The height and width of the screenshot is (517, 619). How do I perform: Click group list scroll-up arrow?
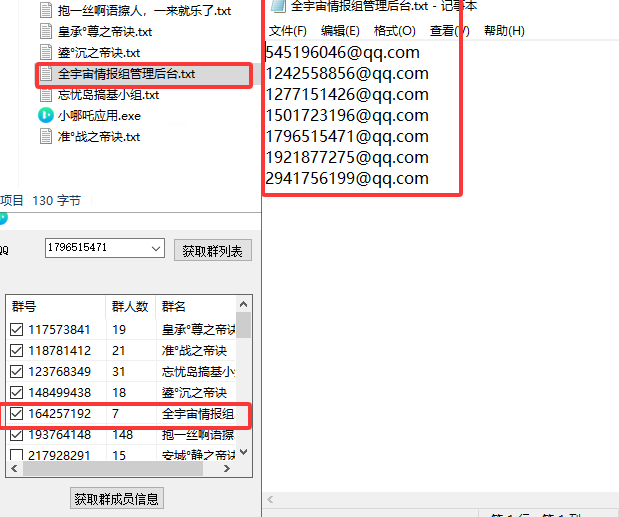[244, 304]
